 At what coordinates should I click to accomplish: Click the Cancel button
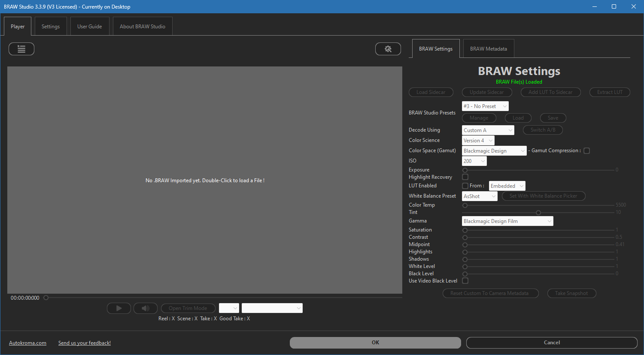(x=552, y=343)
